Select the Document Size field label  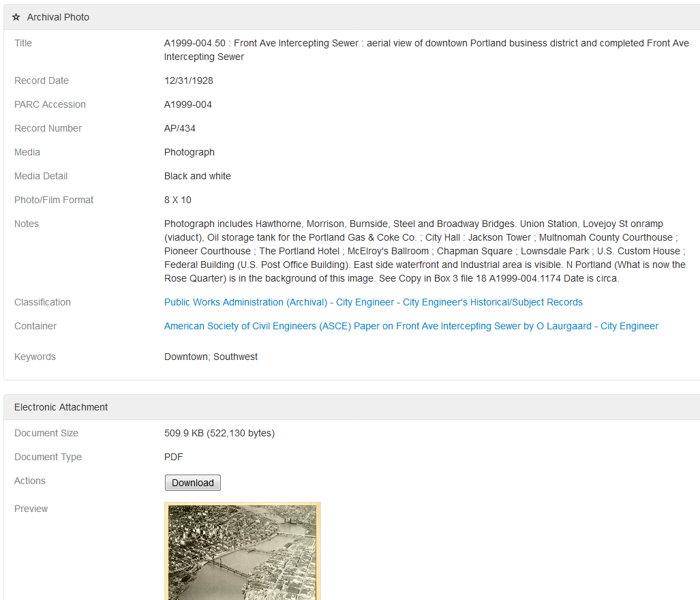click(46, 433)
